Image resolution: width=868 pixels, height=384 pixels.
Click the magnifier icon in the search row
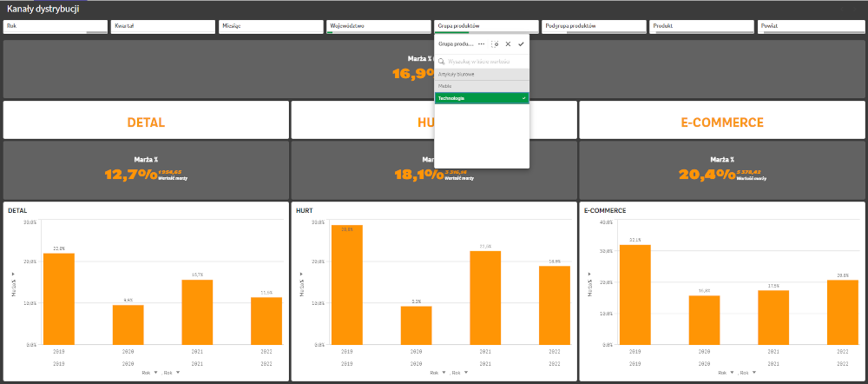[442, 62]
